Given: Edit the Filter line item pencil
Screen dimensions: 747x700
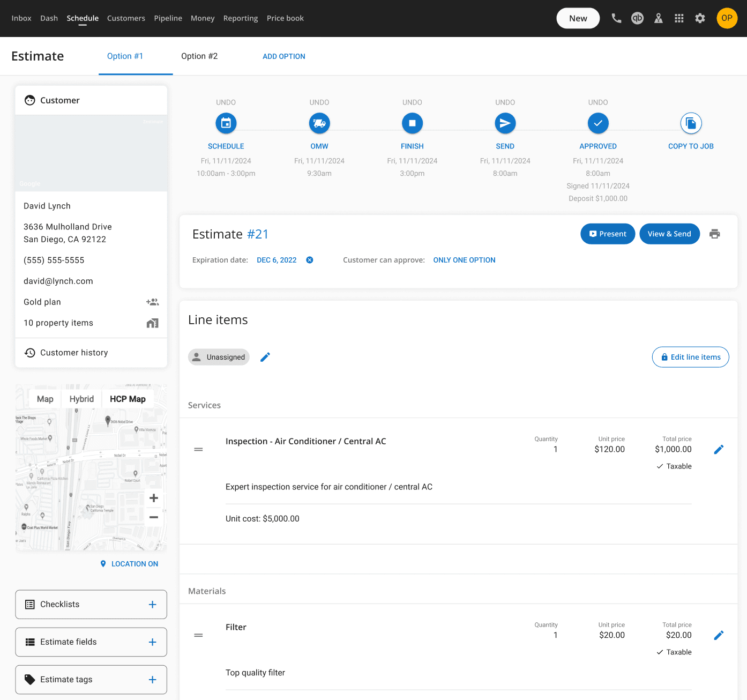Looking at the screenshot, I should (x=719, y=635).
